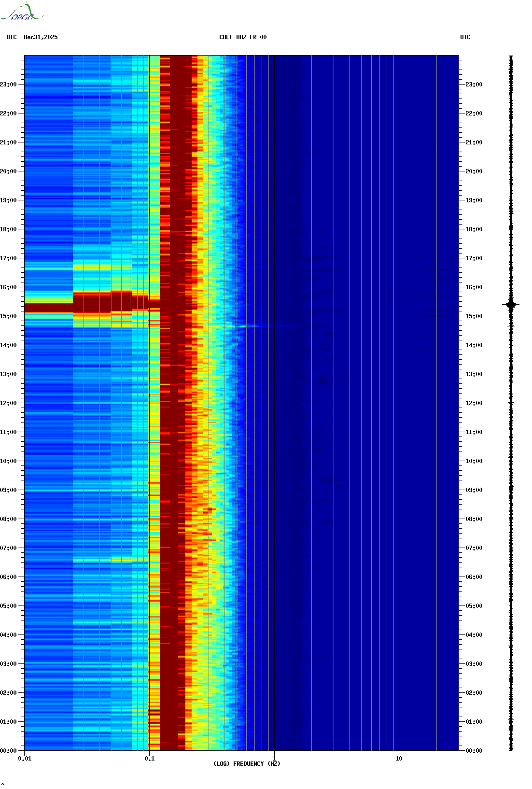Select the 15:00 tick on the left time axis
This screenshot has width=532, height=789.
click(x=9, y=316)
